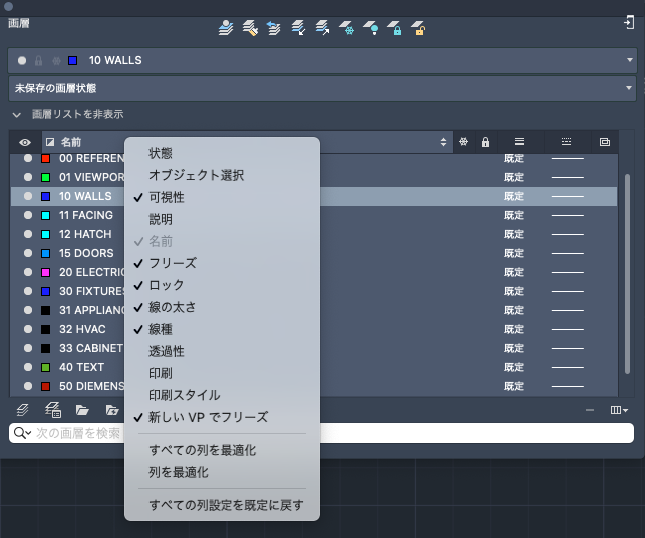The height and width of the screenshot is (538, 645).
Task: Click the Make Object's Layer Current icon
Action: click(x=226, y=28)
